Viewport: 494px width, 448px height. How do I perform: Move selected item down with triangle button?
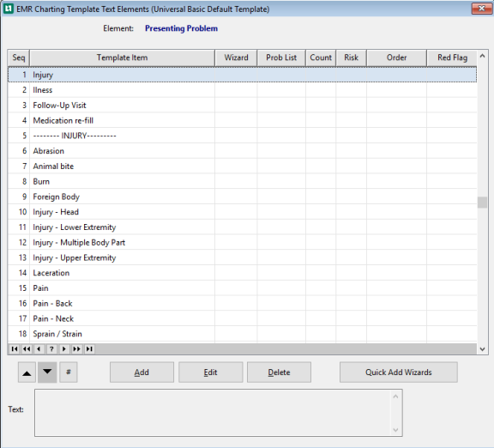pos(47,372)
